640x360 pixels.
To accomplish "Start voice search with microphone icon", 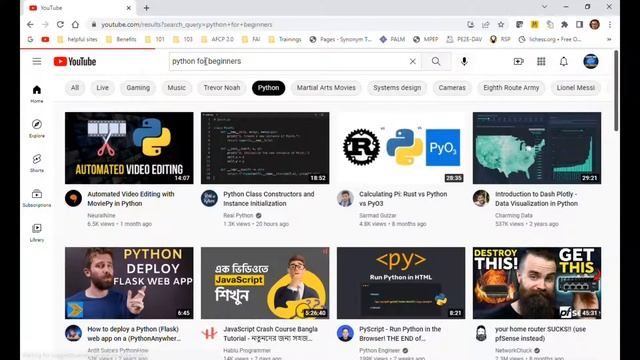I will [464, 61].
